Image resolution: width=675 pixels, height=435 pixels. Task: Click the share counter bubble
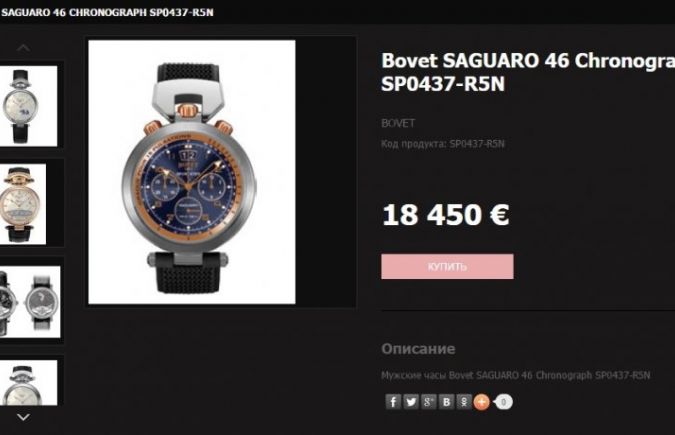[503, 402]
